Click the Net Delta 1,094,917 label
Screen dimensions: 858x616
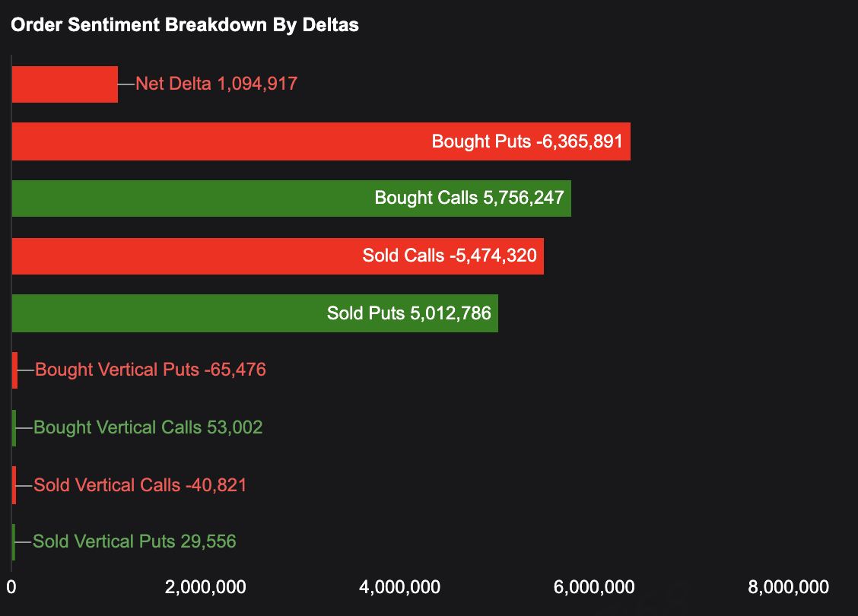[x=216, y=84]
